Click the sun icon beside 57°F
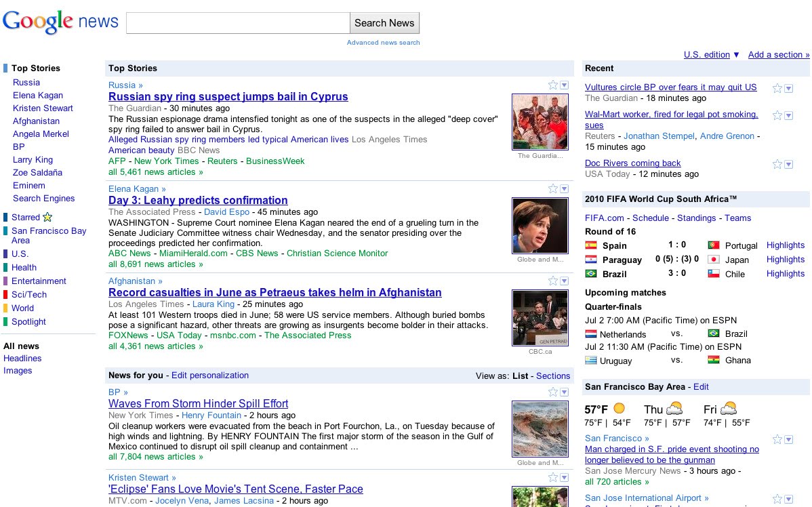This screenshot has width=812, height=507. [617, 408]
